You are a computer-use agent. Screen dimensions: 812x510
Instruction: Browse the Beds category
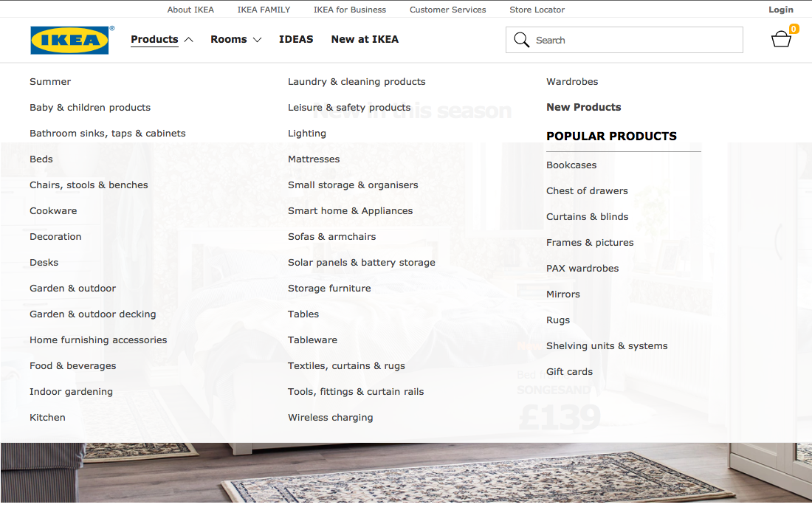41,159
